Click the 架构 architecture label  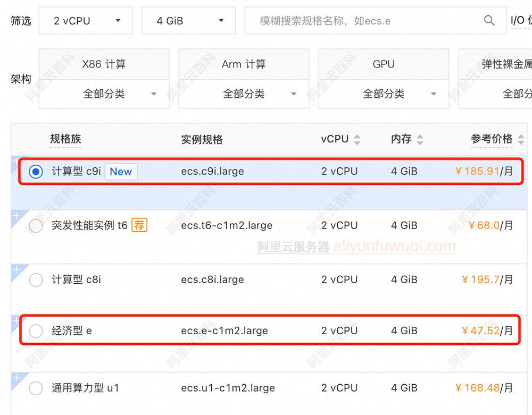click(21, 79)
